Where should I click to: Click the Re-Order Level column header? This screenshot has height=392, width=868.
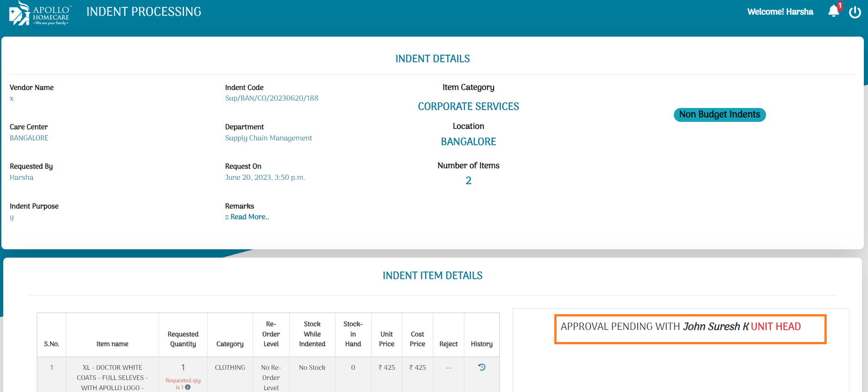point(271,334)
